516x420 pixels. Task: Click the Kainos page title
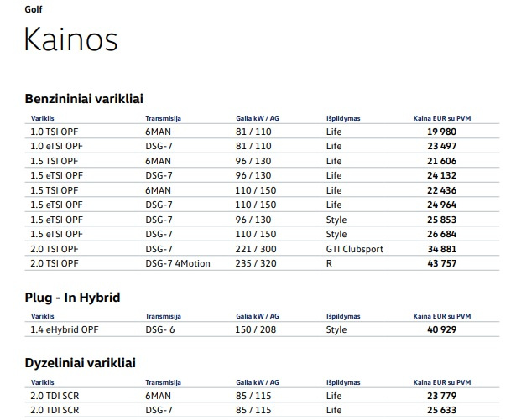tap(70, 39)
